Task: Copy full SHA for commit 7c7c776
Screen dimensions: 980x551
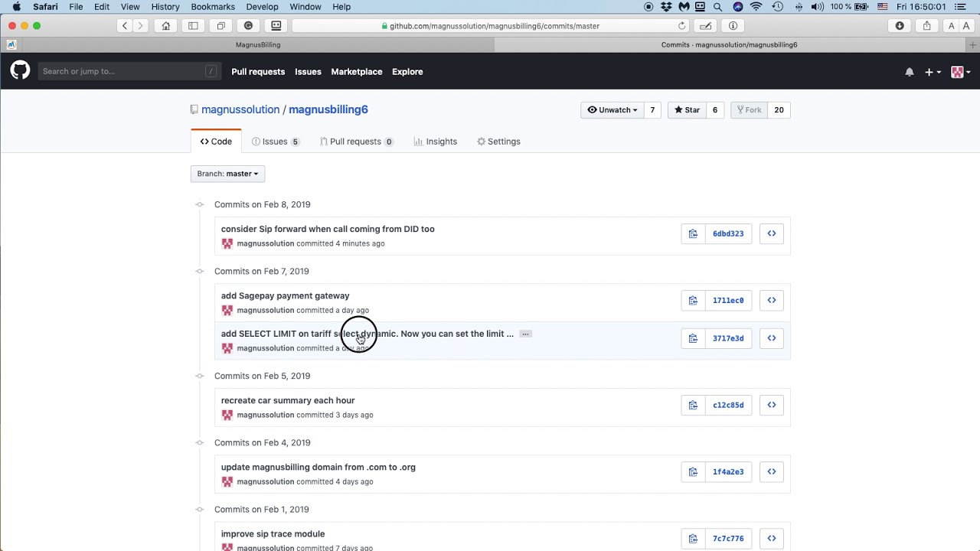Action: click(x=693, y=538)
